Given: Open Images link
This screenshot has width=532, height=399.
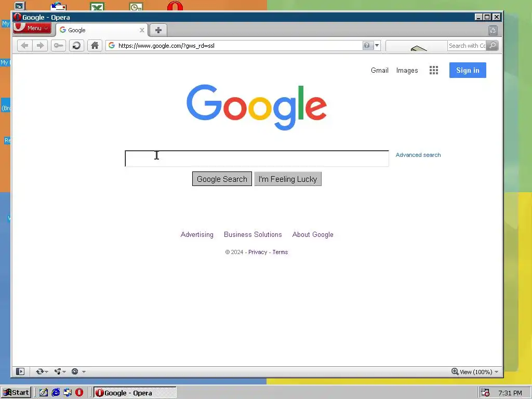Looking at the screenshot, I should (407, 70).
